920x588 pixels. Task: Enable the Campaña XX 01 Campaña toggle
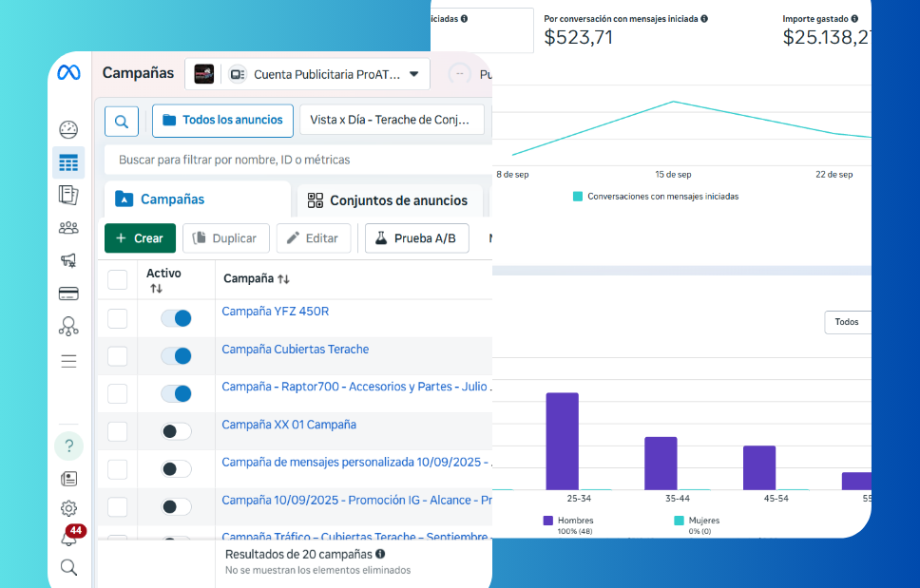[176, 431]
